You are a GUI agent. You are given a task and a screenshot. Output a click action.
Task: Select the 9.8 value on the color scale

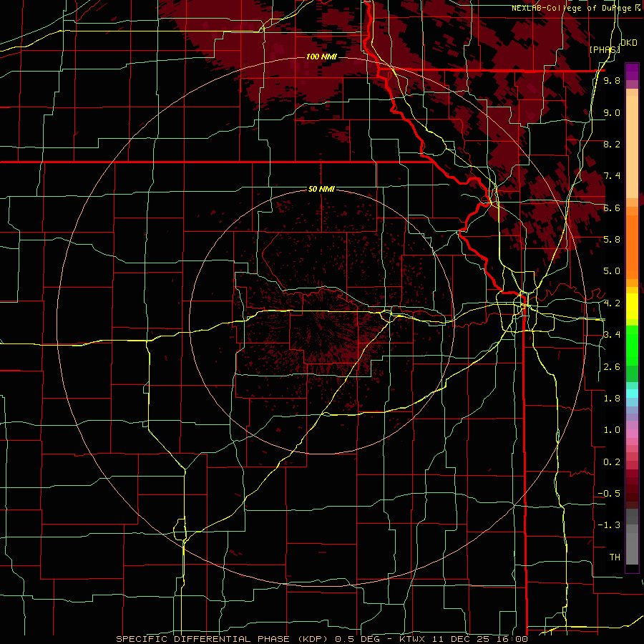pyautogui.click(x=612, y=80)
